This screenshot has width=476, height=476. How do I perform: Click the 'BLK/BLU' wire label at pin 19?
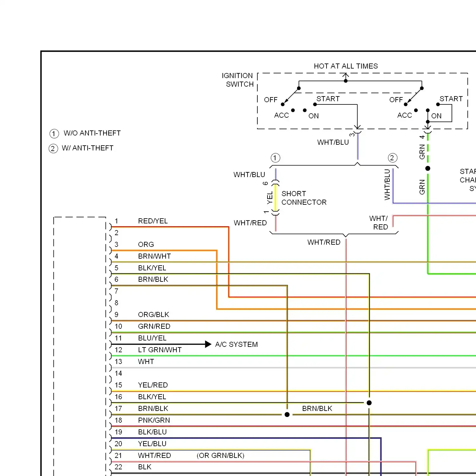[x=152, y=432]
